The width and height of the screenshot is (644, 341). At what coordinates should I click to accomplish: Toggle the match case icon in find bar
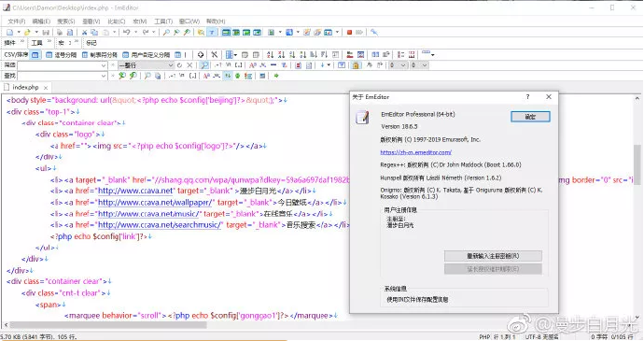206,76
